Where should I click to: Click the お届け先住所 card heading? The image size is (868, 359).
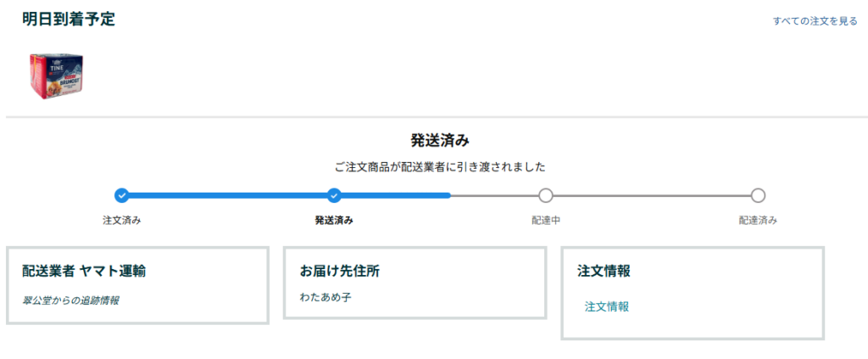point(339,271)
